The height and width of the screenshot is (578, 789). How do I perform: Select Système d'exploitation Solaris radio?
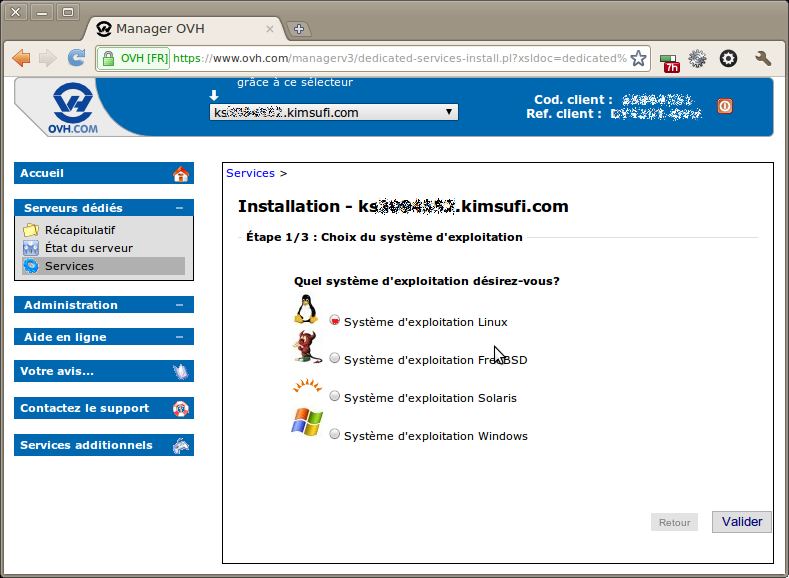pos(335,396)
